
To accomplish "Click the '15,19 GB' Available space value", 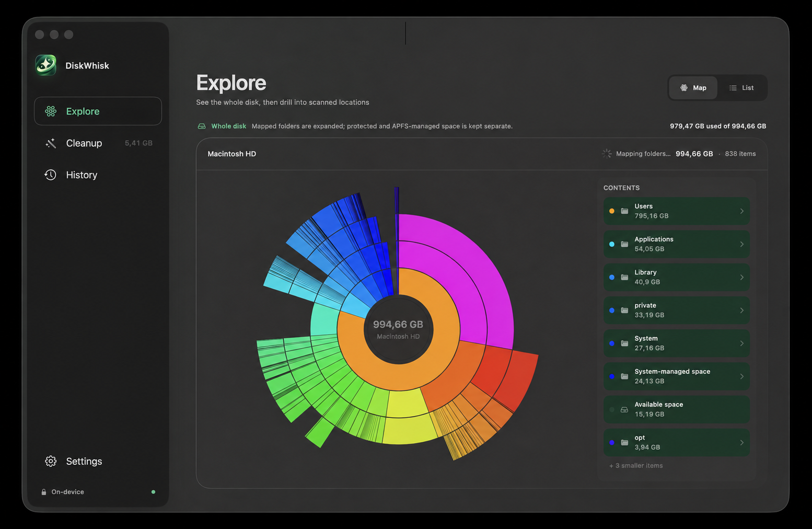I will [x=649, y=414].
